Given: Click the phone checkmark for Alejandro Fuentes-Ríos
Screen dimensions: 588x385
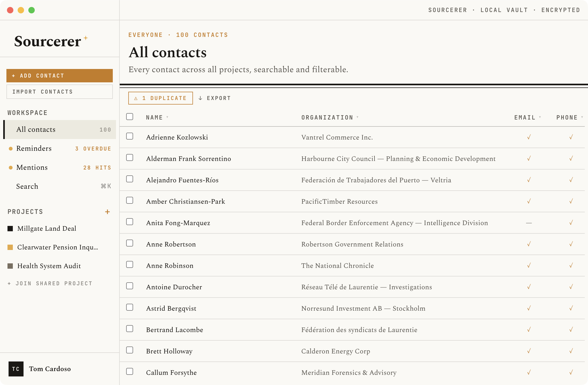Looking at the screenshot, I should (571, 180).
